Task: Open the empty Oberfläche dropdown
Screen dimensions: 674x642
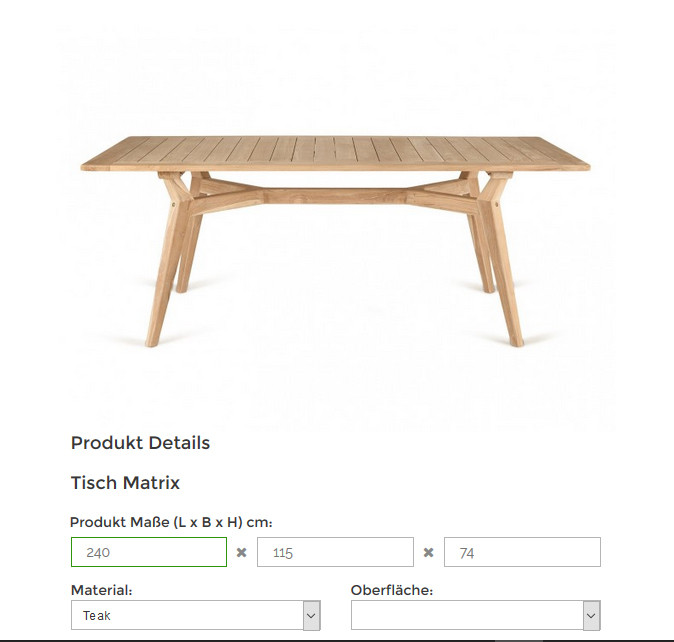Action: (x=475, y=615)
